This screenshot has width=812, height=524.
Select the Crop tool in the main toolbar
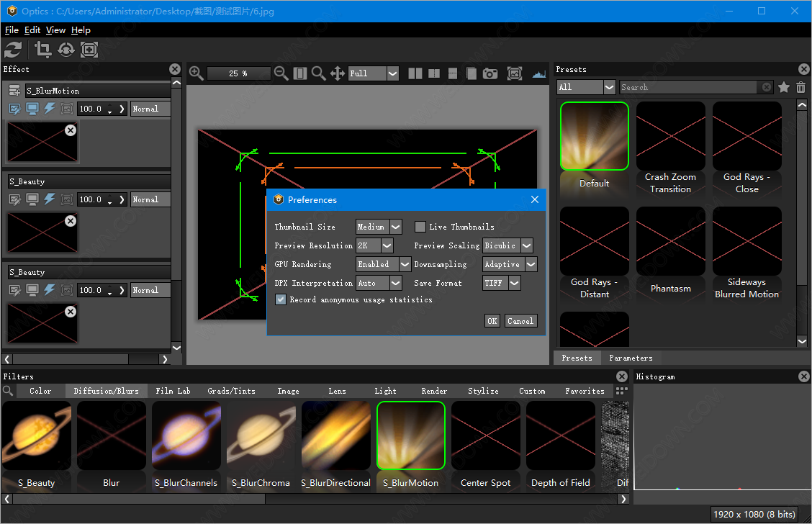click(42, 50)
